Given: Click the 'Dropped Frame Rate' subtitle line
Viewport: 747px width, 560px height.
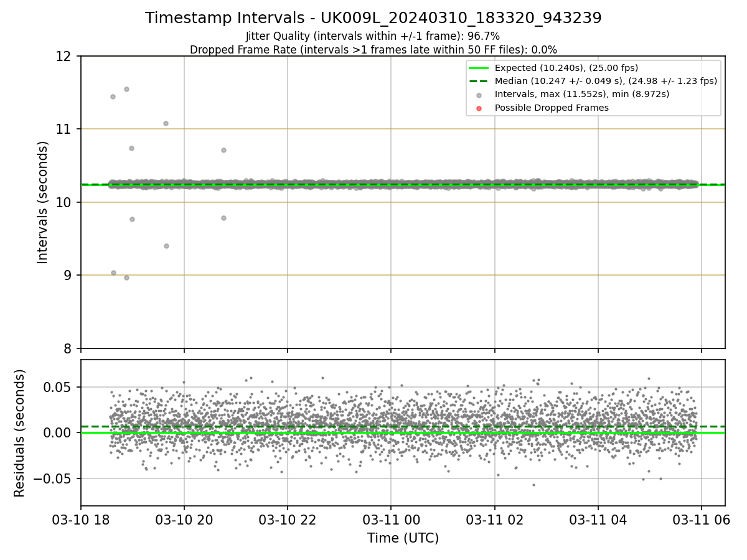Looking at the screenshot, I should click(x=374, y=49).
